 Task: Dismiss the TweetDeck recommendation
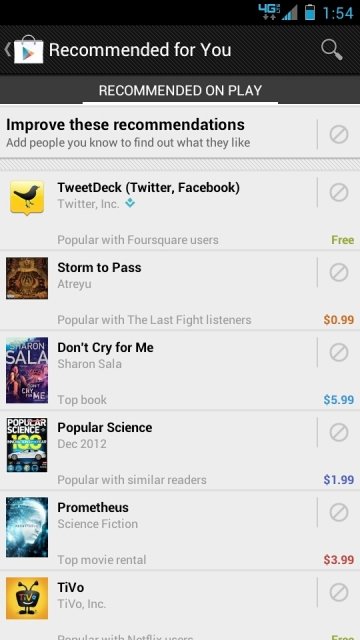click(339, 192)
